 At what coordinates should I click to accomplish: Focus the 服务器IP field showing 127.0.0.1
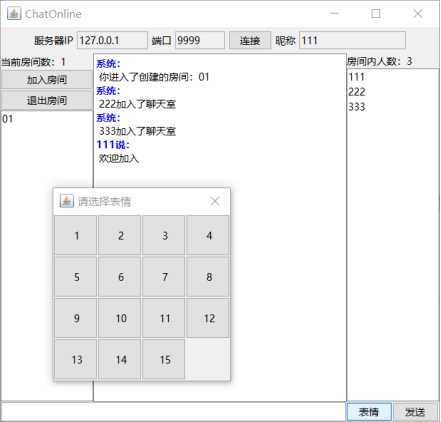click(x=112, y=40)
